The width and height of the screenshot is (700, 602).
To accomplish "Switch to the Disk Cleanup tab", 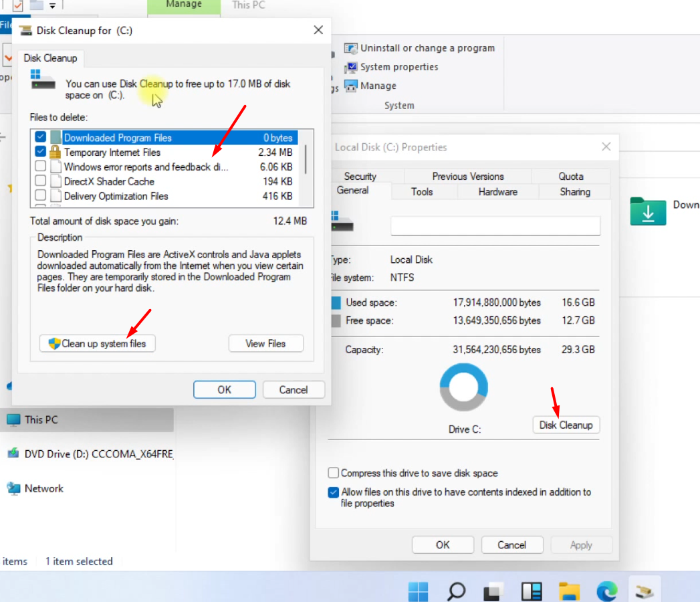I will pos(50,58).
